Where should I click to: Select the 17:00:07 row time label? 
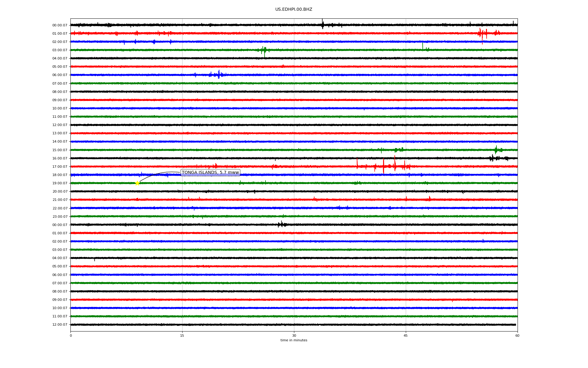(x=60, y=167)
